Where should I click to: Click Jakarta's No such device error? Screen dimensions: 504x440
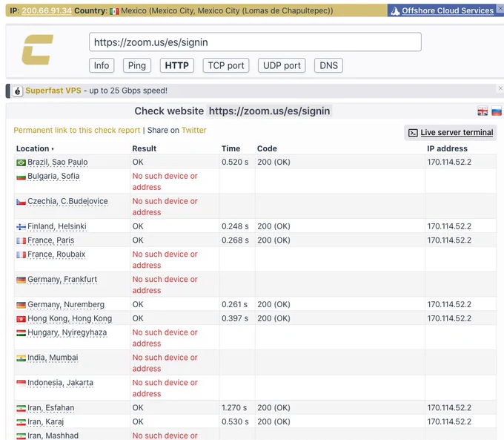tap(165, 389)
